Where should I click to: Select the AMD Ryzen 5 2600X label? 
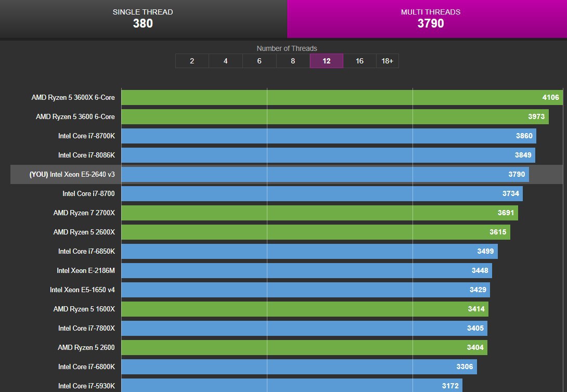[84, 232]
